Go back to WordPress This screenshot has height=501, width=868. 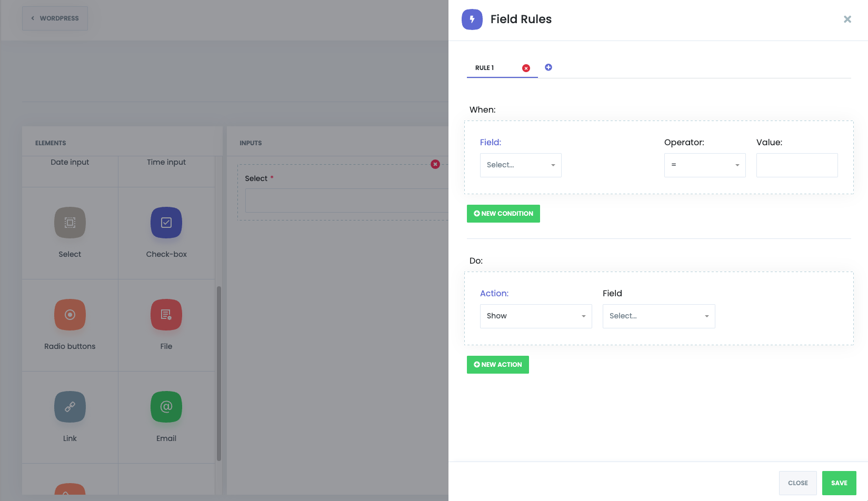coord(55,18)
